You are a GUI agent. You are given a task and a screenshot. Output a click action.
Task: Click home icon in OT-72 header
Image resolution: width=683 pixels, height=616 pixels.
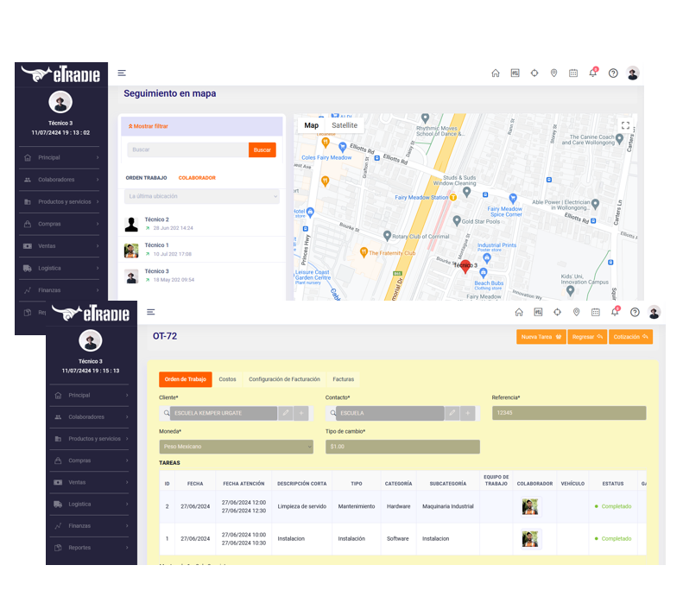519,312
